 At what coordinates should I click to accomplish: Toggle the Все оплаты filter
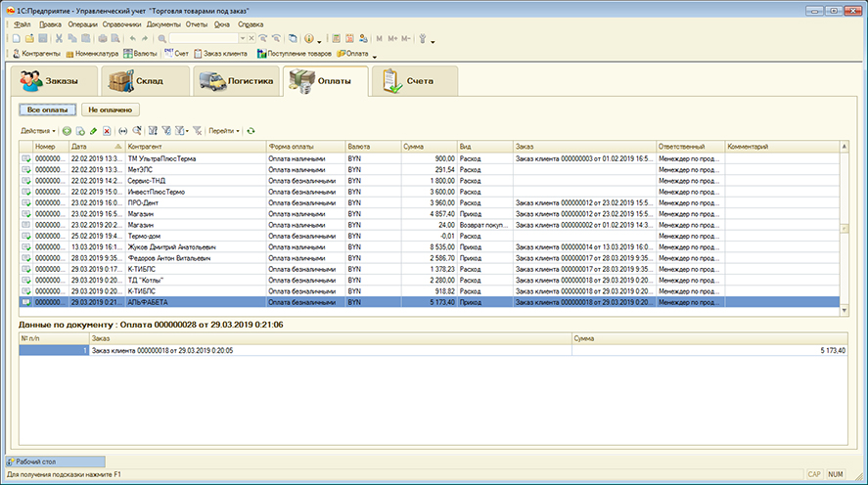[47, 110]
